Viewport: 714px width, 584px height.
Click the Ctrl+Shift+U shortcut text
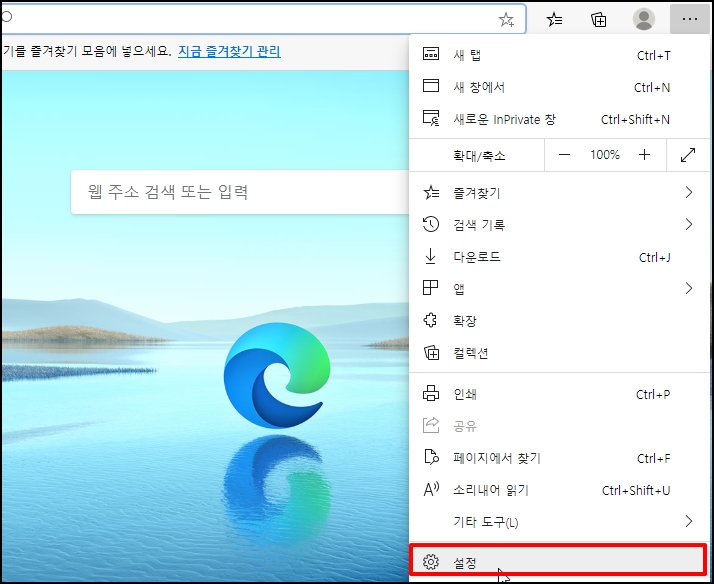[636, 490]
